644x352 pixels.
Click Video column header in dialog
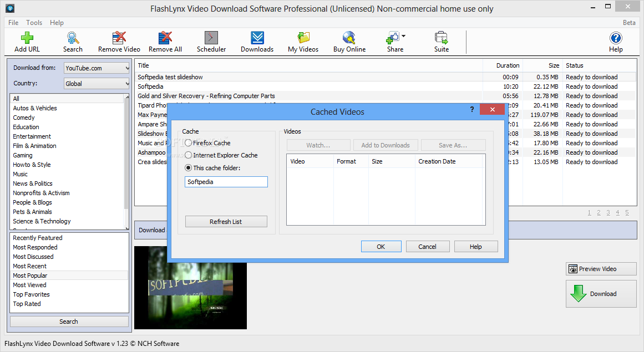pyautogui.click(x=310, y=161)
